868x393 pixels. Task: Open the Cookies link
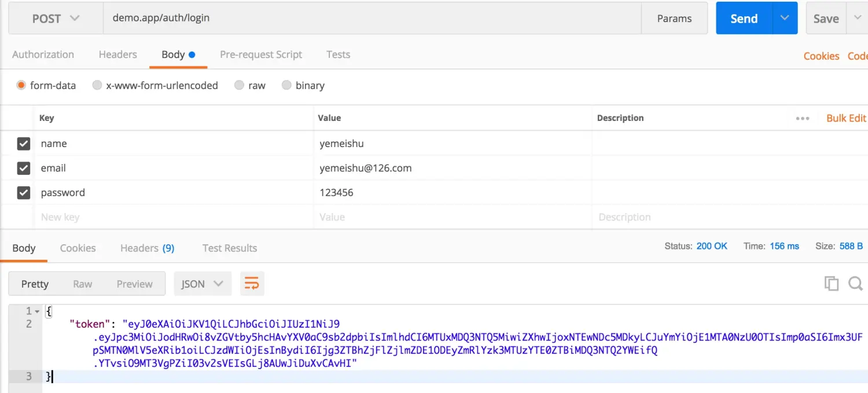click(x=821, y=56)
